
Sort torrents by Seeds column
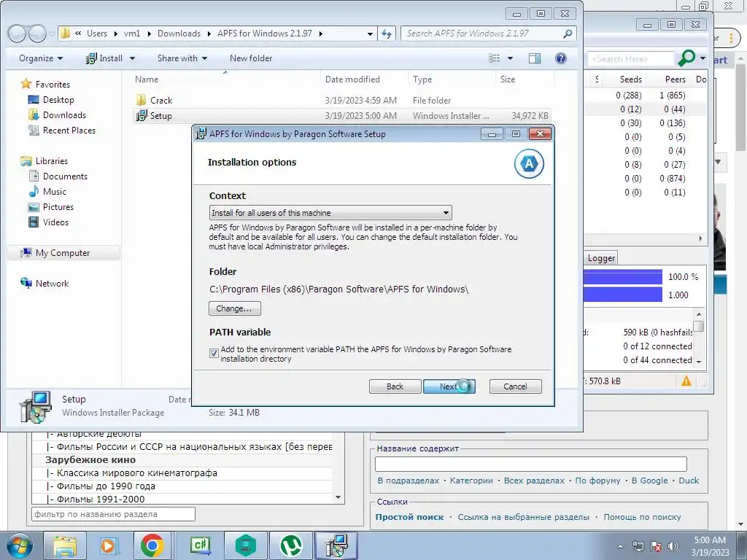point(631,79)
